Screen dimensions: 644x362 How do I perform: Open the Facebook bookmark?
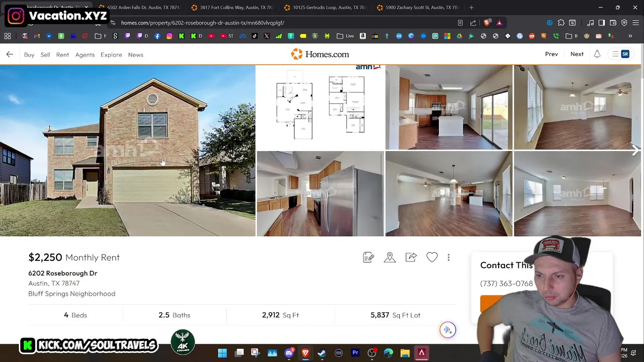pyautogui.click(x=157, y=36)
